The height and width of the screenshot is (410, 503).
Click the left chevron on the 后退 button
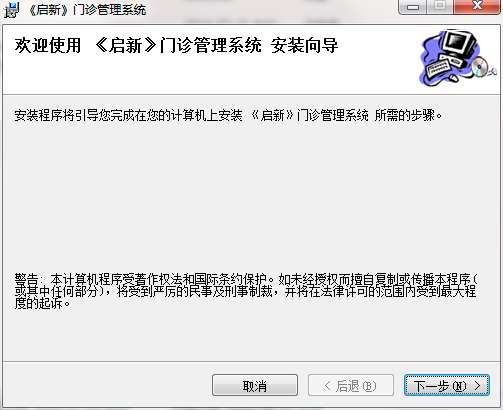pyautogui.click(x=328, y=386)
